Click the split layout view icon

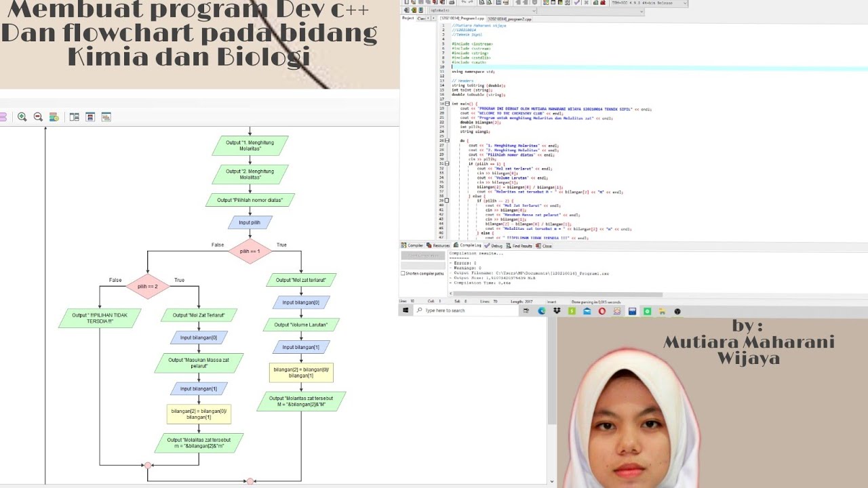pos(75,117)
